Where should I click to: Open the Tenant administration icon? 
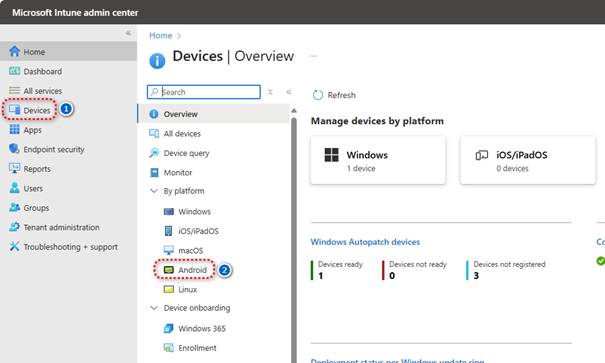tap(14, 227)
